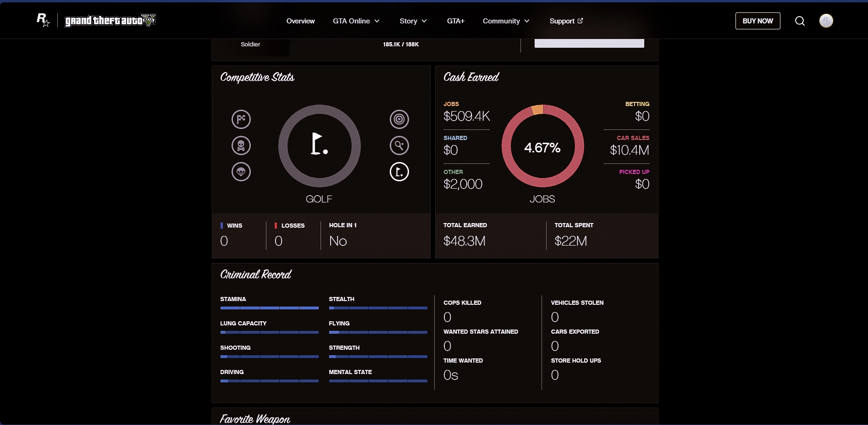868x425 pixels.
Task: Select the Parachuting stat icon
Action: tap(241, 172)
